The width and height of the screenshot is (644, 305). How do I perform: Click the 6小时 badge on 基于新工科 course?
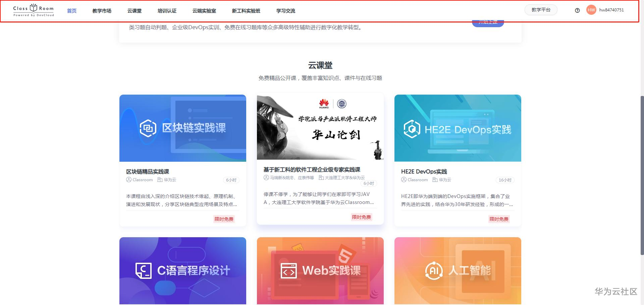(x=369, y=184)
